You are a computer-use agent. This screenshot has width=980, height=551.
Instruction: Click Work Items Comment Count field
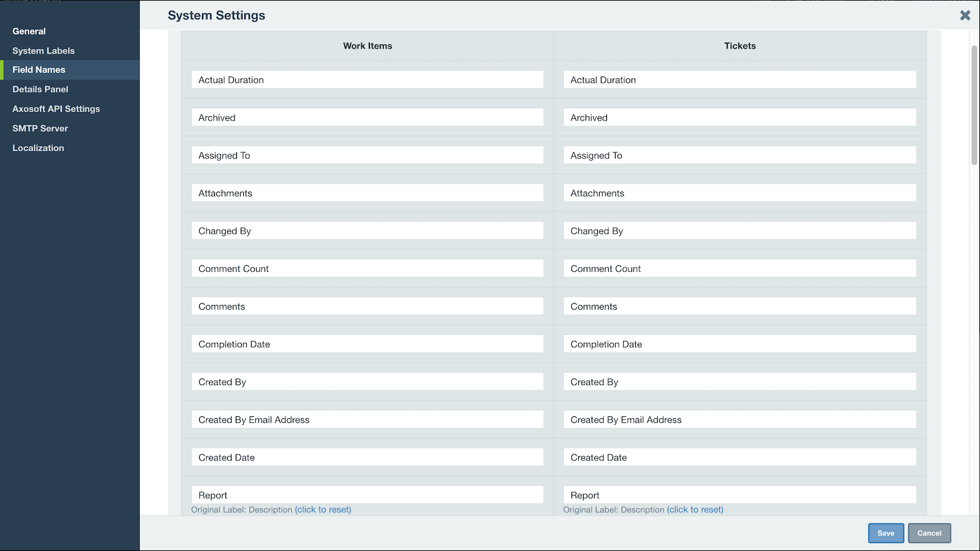coord(367,269)
